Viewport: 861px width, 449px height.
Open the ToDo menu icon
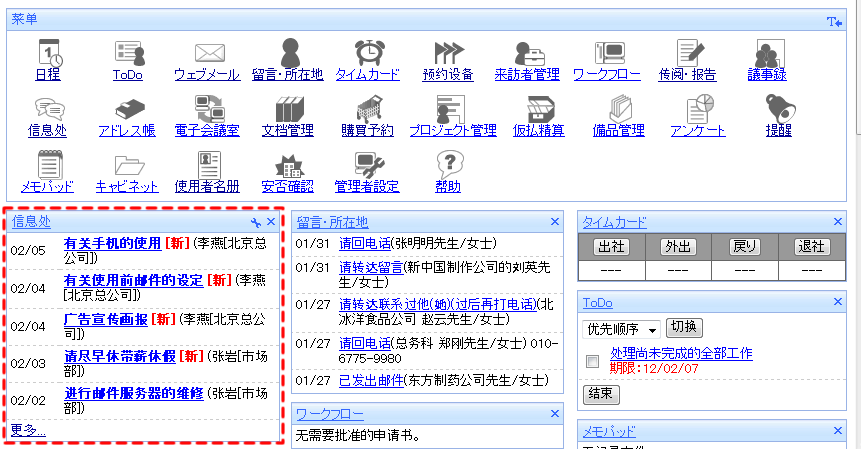(127, 53)
